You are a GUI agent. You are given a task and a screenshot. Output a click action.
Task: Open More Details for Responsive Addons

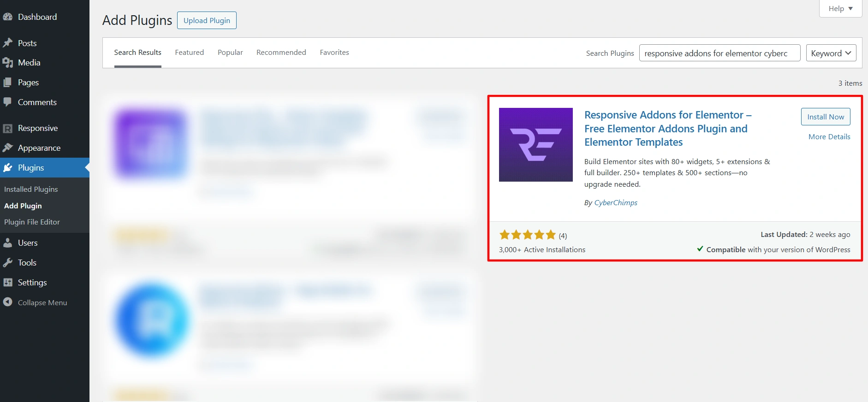point(829,137)
